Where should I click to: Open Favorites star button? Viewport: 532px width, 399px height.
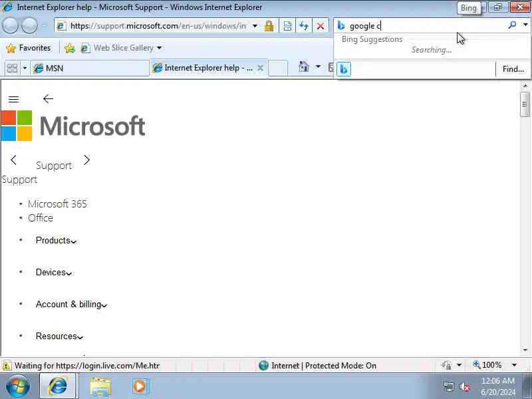coord(11,48)
